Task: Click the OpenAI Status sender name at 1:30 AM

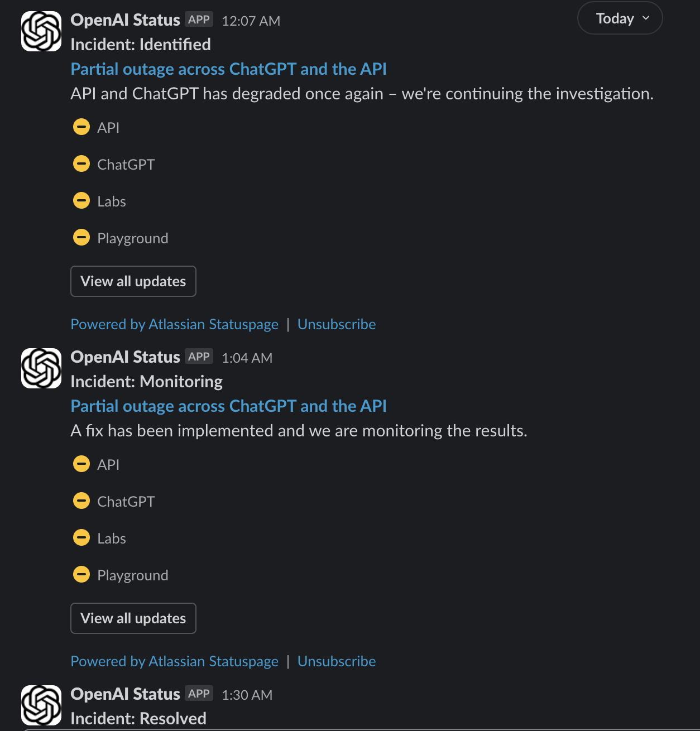Action: point(125,694)
